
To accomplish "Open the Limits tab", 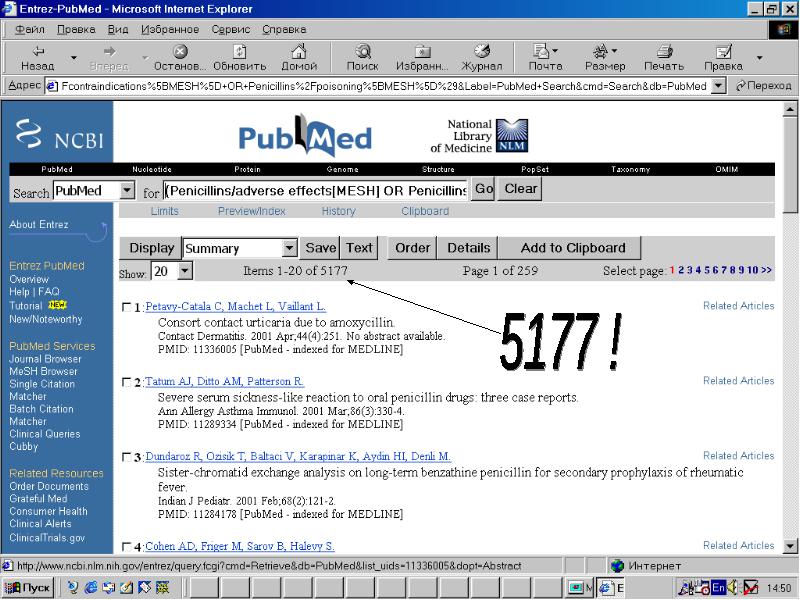I will 164,211.
